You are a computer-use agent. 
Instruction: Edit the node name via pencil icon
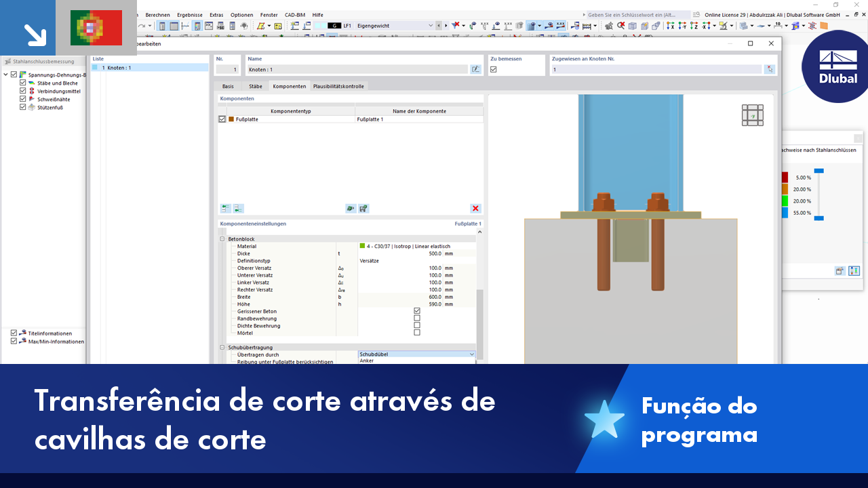(x=475, y=68)
